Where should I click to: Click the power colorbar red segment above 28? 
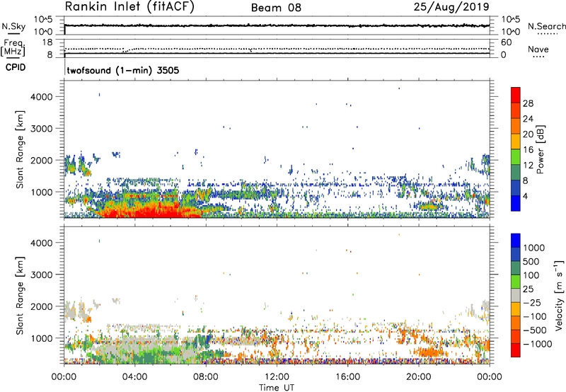[516, 95]
